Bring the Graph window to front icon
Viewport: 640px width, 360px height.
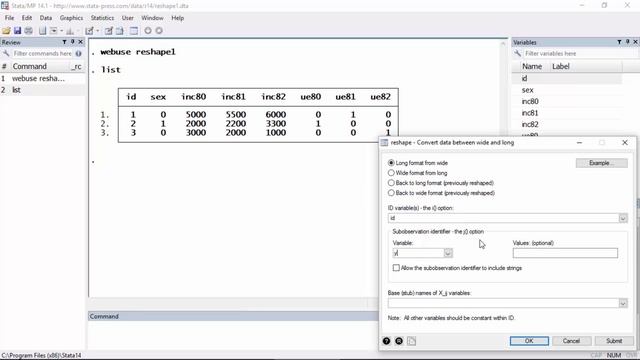pyautogui.click(x=70, y=31)
